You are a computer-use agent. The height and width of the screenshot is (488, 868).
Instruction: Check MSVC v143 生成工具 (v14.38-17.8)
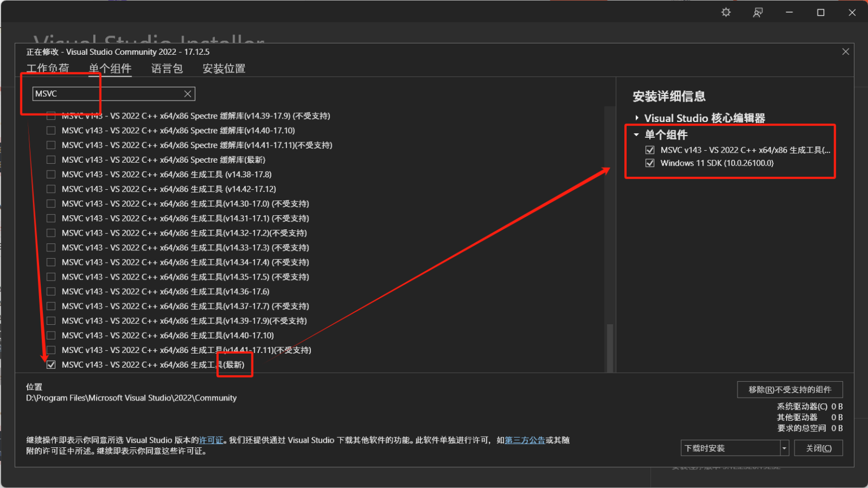click(51, 174)
